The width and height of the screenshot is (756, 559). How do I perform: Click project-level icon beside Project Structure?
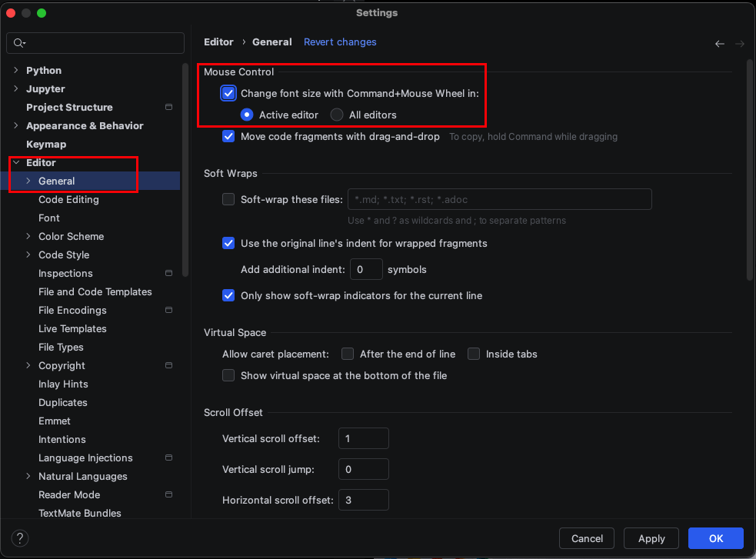point(168,107)
